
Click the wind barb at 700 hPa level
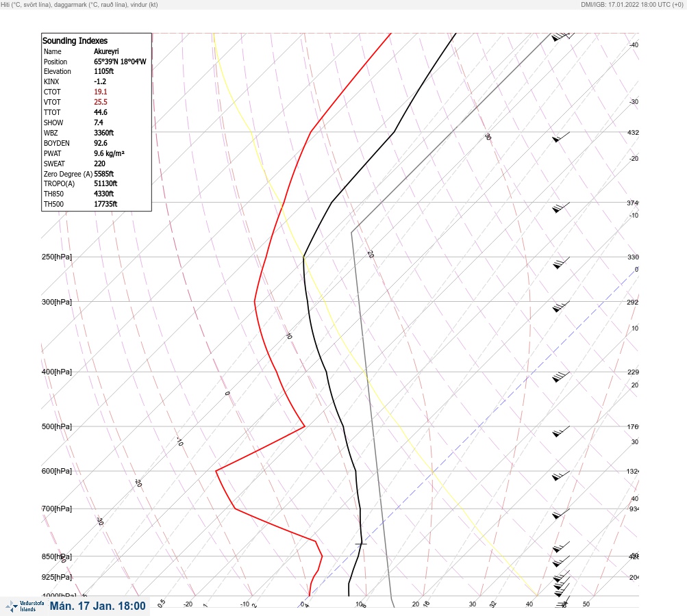[x=561, y=513]
